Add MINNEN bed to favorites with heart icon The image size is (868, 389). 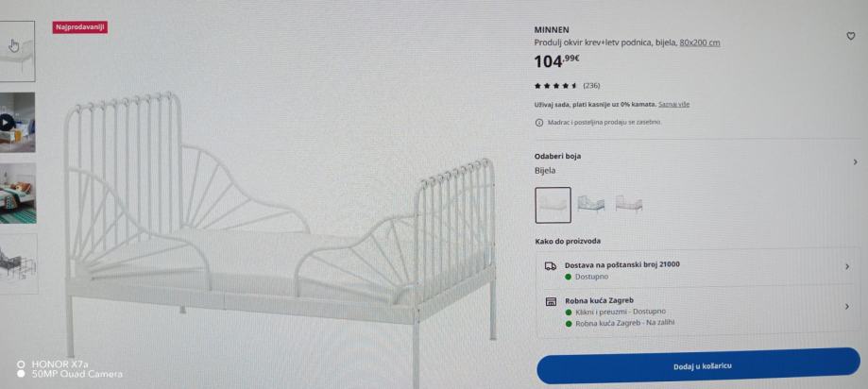click(x=850, y=37)
